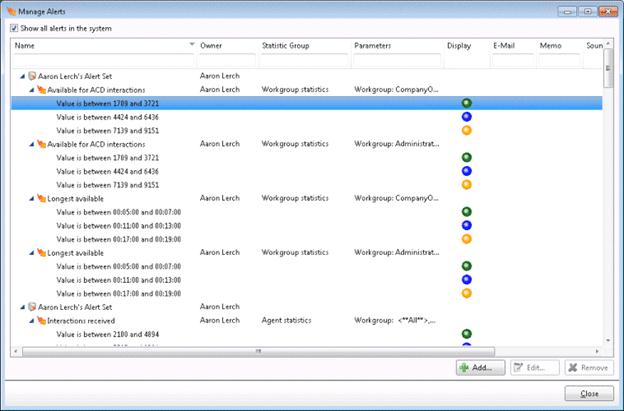Collapse the Interactions received node
Image resolution: width=624 pixels, height=411 pixels.
pos(31,320)
